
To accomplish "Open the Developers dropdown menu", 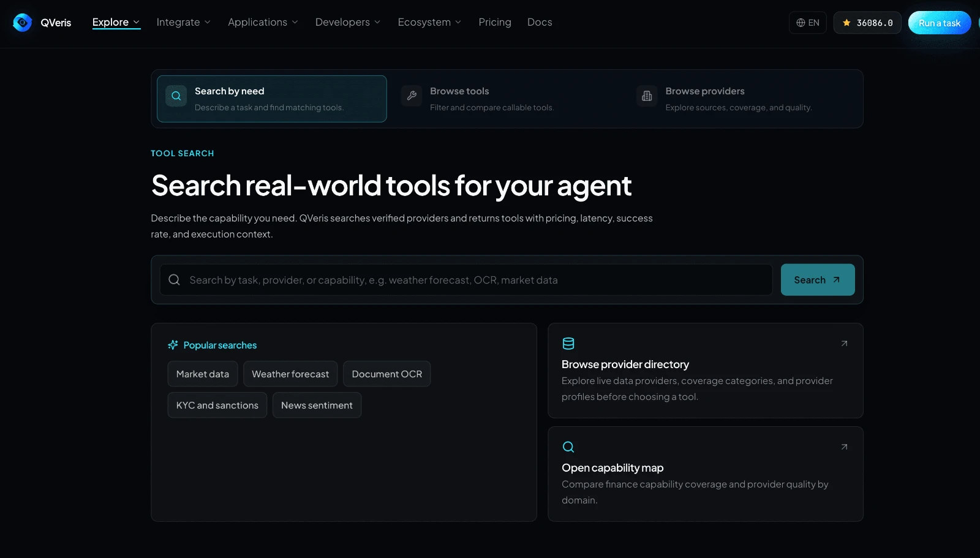I will (x=348, y=22).
